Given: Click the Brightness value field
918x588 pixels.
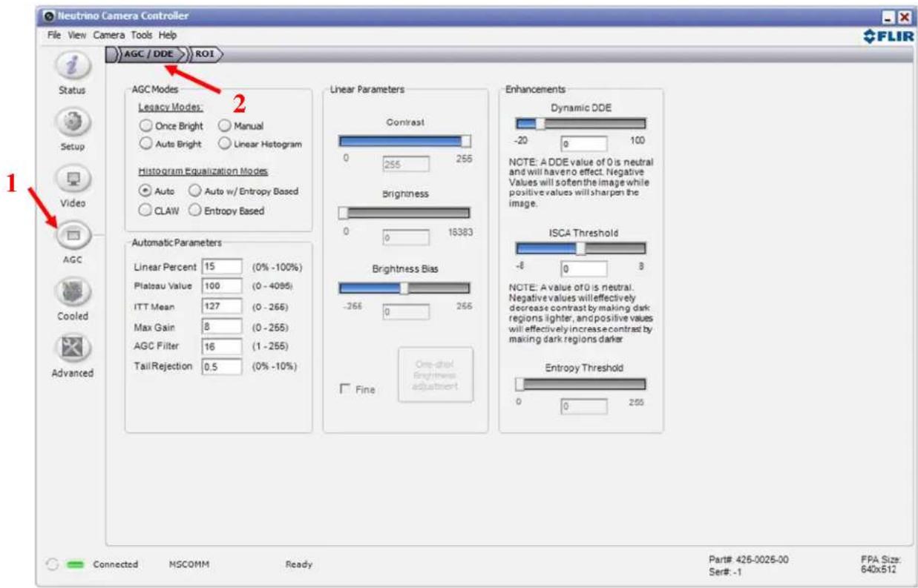Looking at the screenshot, I should (405, 238).
